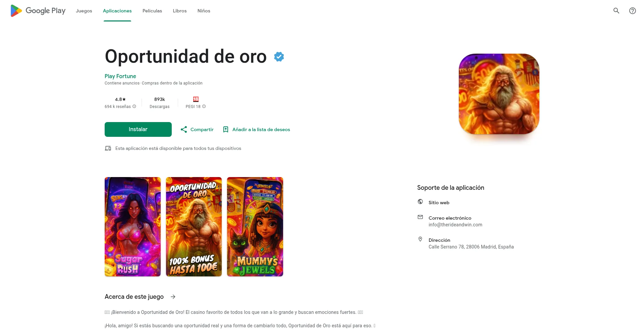Click the Google Play logo

coord(38,11)
